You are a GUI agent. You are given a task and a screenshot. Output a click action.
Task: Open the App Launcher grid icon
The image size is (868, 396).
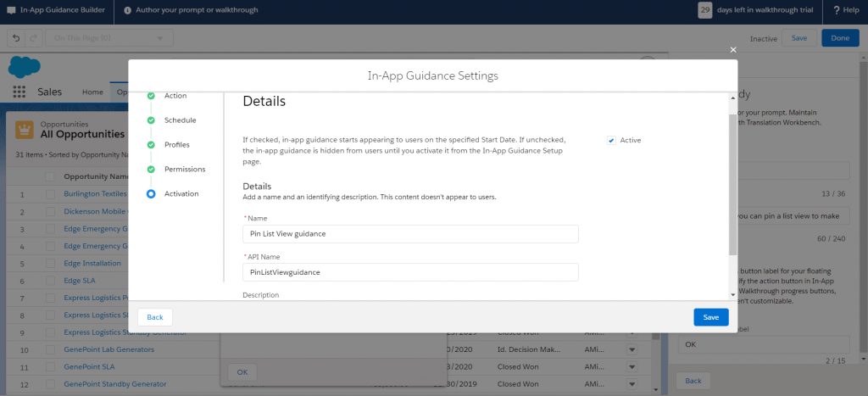[x=19, y=92]
